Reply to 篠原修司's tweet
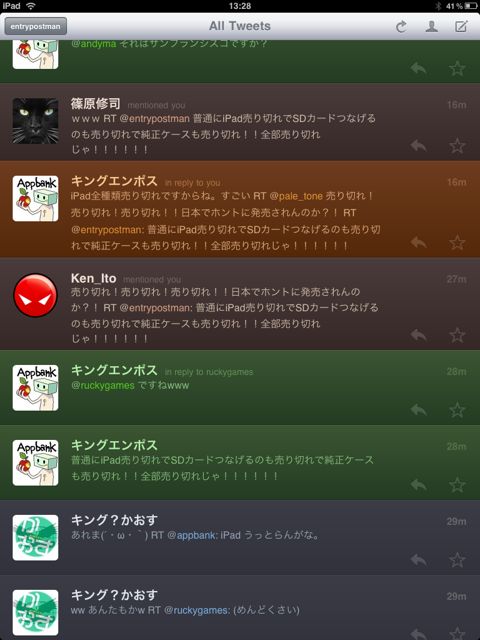 point(418,145)
